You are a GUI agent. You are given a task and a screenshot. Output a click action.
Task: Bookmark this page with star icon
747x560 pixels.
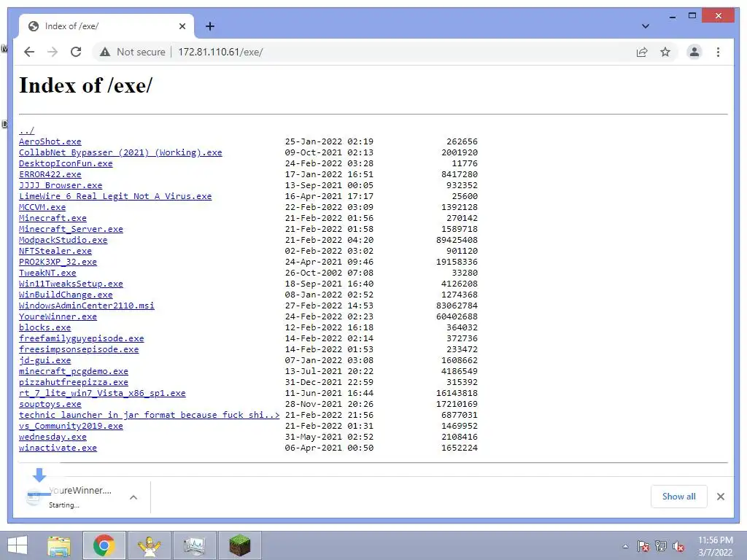click(x=665, y=52)
